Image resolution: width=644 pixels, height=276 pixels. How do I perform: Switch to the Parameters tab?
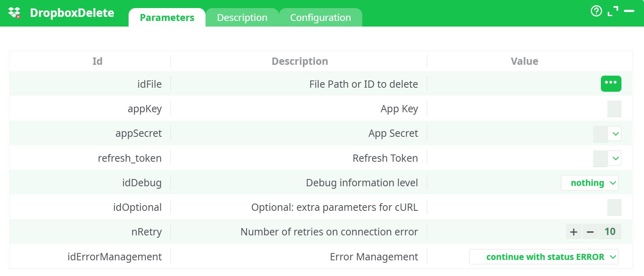point(167,18)
